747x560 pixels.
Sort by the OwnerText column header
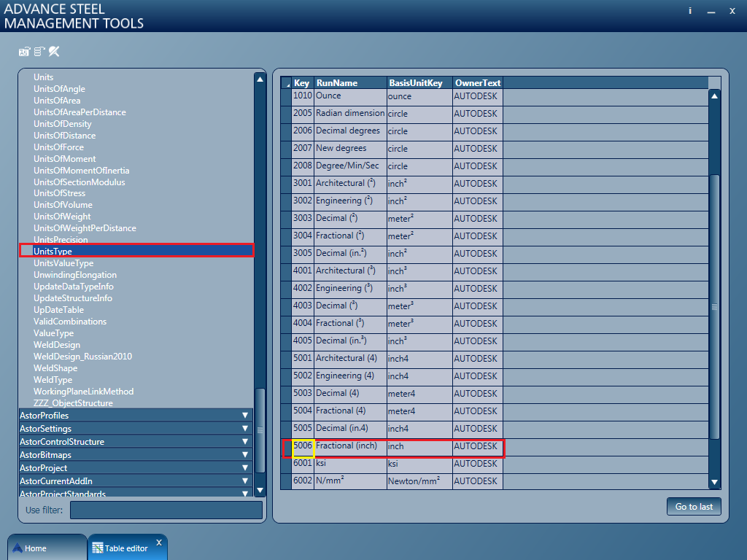pyautogui.click(x=477, y=83)
